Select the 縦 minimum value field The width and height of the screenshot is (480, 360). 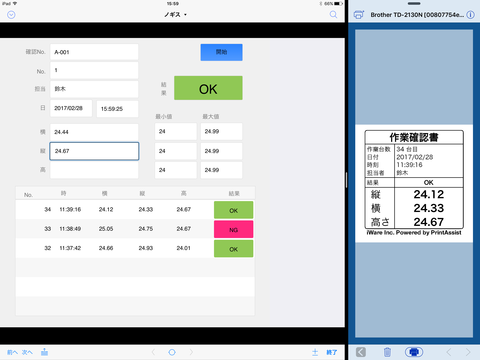pos(176,151)
